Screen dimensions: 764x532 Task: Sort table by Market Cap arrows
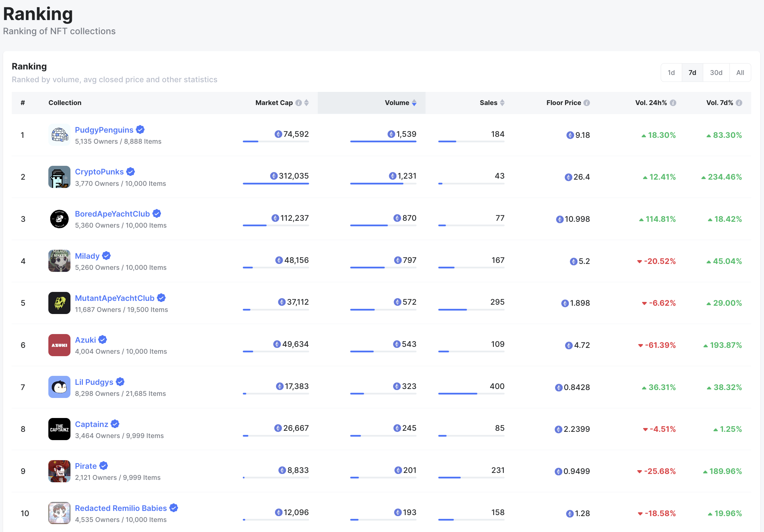(306, 103)
